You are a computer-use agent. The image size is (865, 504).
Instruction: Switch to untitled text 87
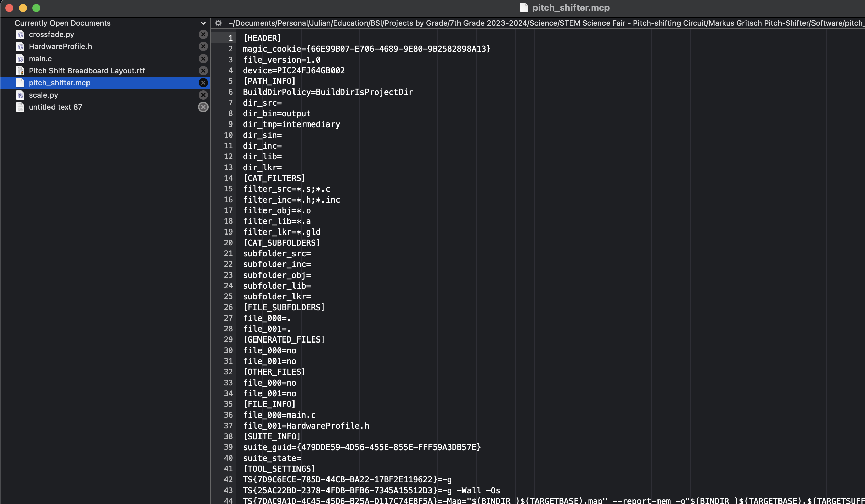point(55,107)
